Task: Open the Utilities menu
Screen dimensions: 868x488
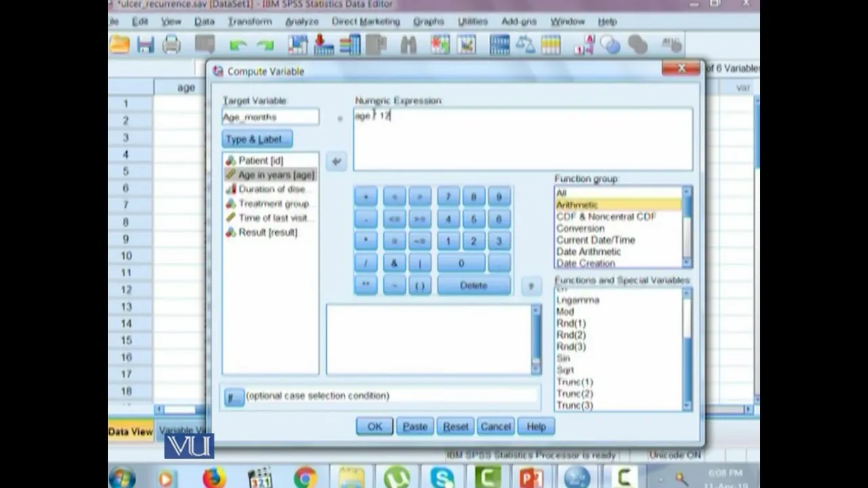Action: pos(473,22)
